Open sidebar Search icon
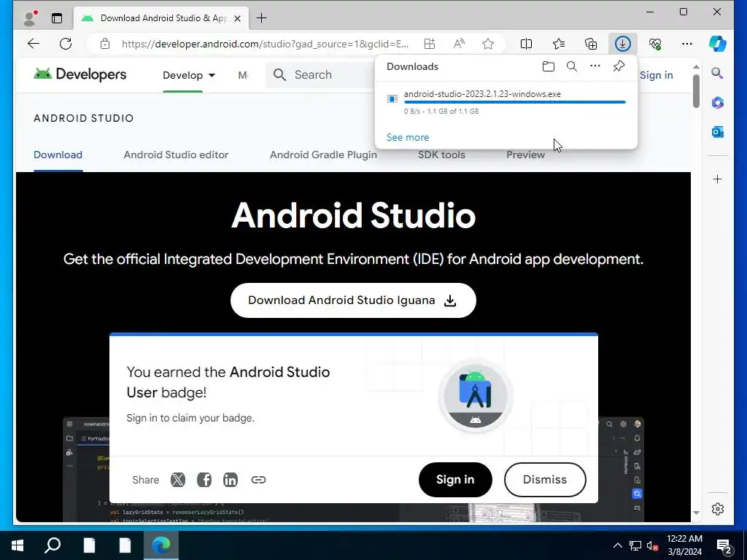Viewport: 747px width, 560px height. tap(718, 73)
